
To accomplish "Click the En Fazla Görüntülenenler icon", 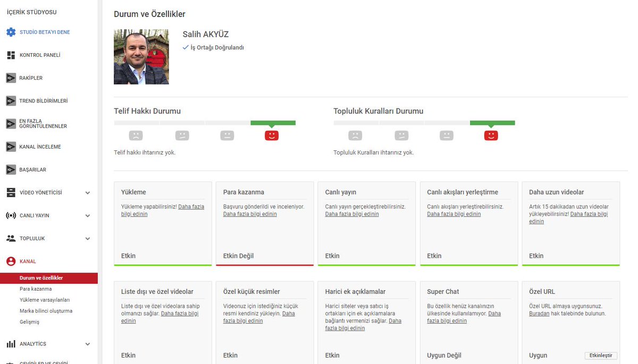I will (x=11, y=124).
